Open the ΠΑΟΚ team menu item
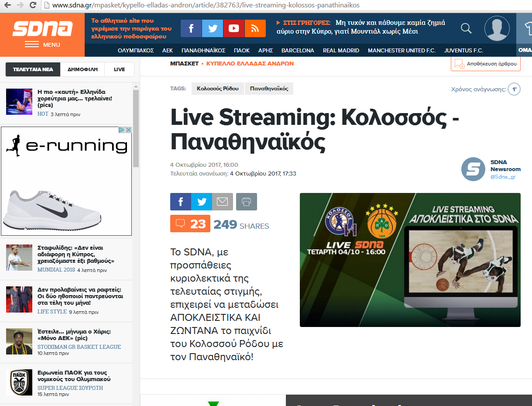532x406 pixels. [x=242, y=50]
